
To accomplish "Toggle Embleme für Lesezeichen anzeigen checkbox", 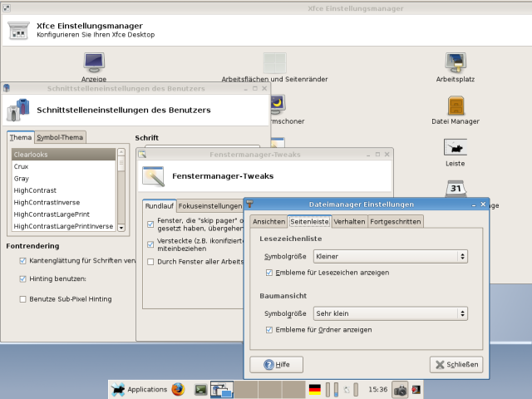I will click(269, 273).
